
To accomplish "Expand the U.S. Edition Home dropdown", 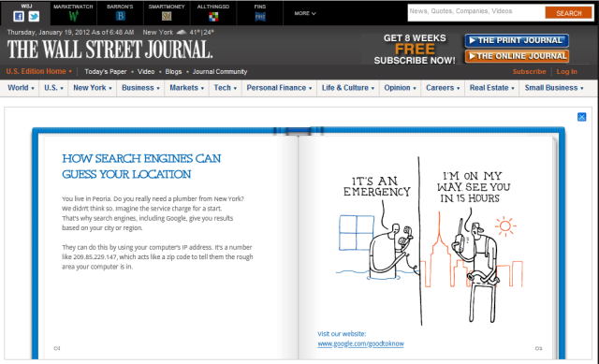I will (39, 71).
